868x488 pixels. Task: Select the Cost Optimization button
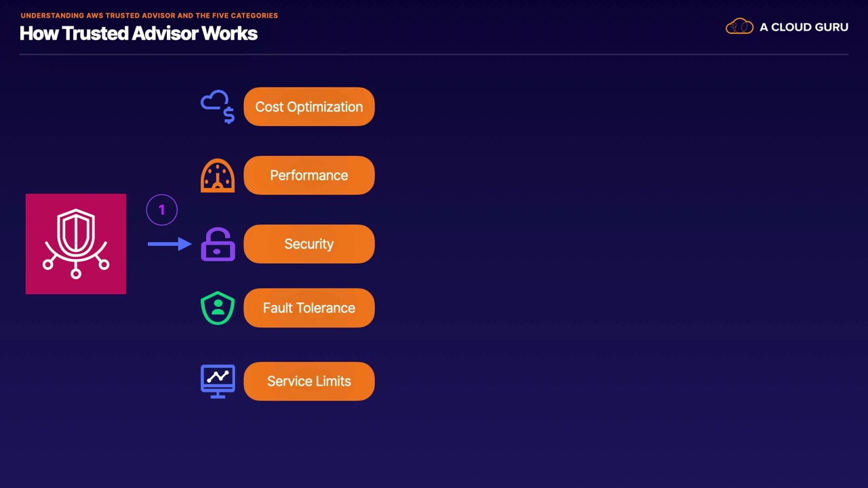click(309, 107)
